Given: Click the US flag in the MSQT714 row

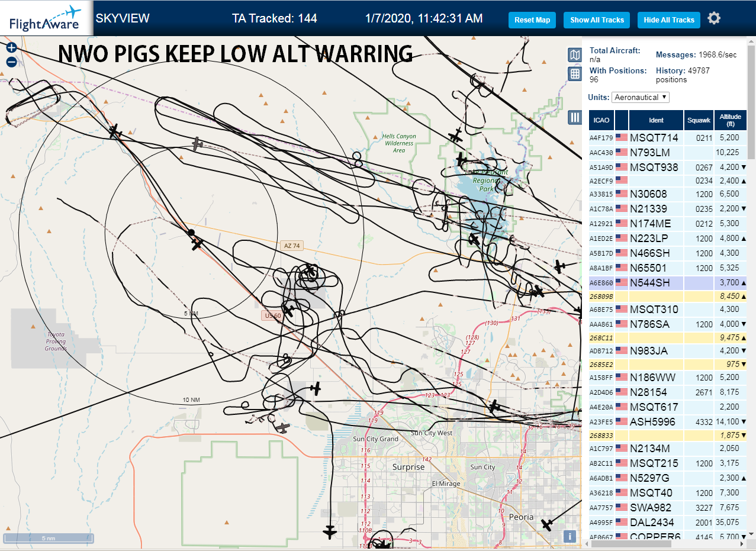Looking at the screenshot, I should pos(622,137).
